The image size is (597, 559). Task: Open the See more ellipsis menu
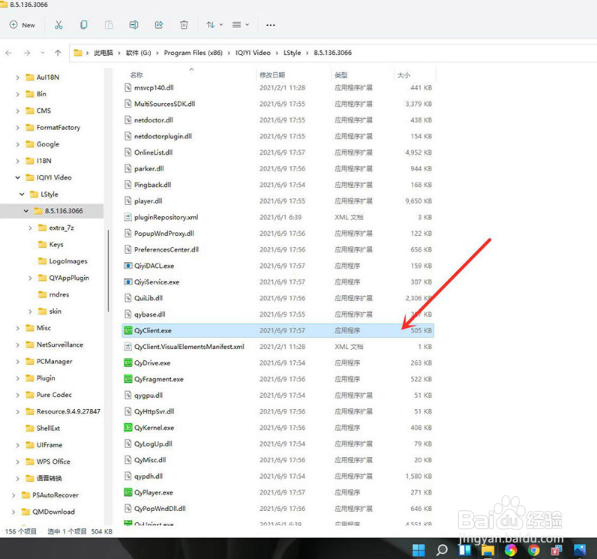[x=271, y=25]
